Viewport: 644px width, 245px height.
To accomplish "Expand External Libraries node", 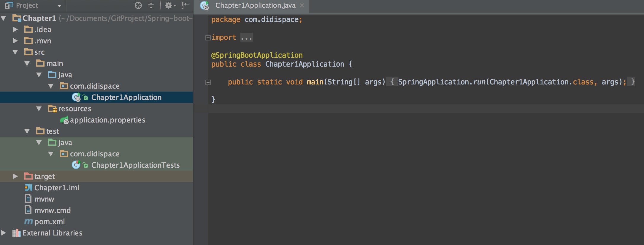I will tap(4, 233).
